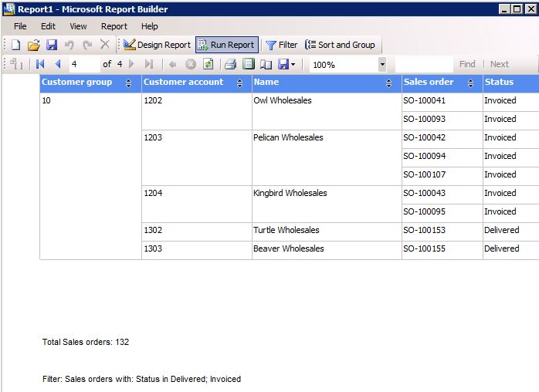
Task: Select sales order SO-100107
Action: pyautogui.click(x=442, y=176)
